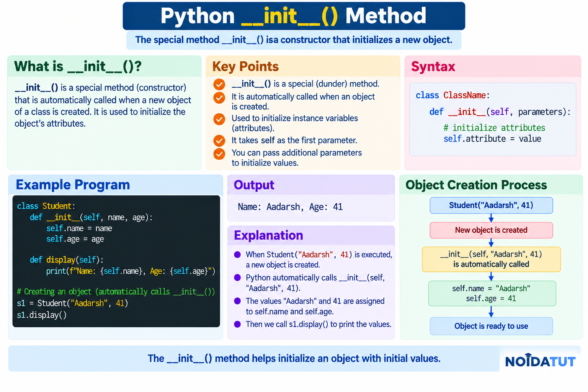Click the output text "Name: Aadarsh, Age: 41"
This screenshot has height=392, width=588.
(290, 207)
